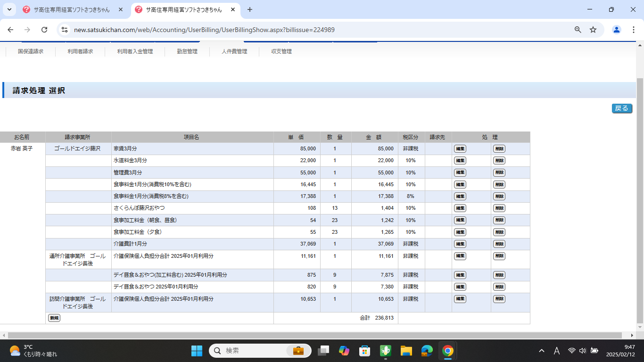The image size is (644, 362).
Task: Open the 利用者請求 menu
Action: click(80, 51)
